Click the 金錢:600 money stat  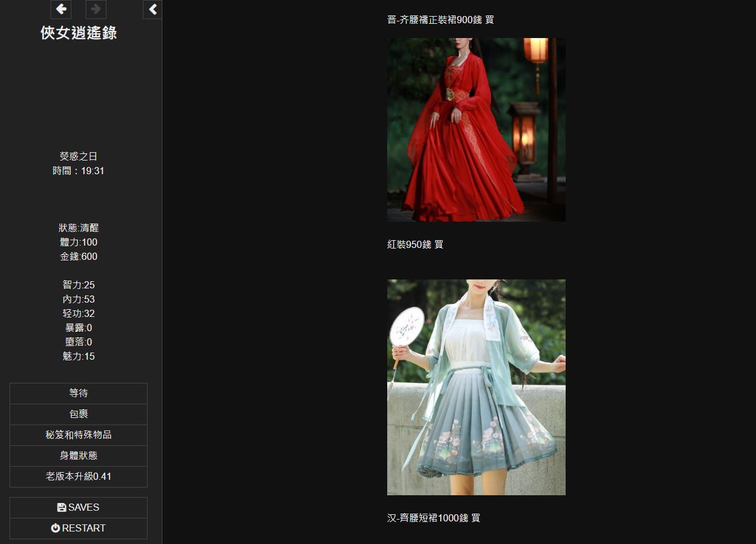79,256
